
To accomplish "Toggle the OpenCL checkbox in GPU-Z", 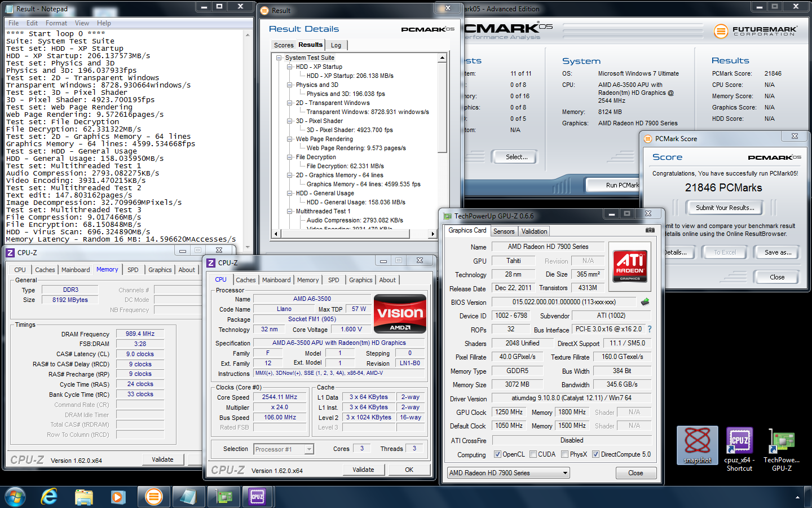I will (497, 454).
